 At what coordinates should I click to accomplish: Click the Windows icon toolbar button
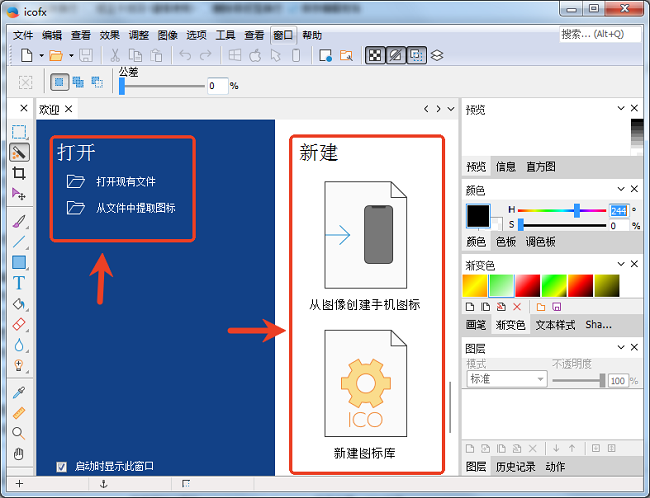tap(235, 55)
